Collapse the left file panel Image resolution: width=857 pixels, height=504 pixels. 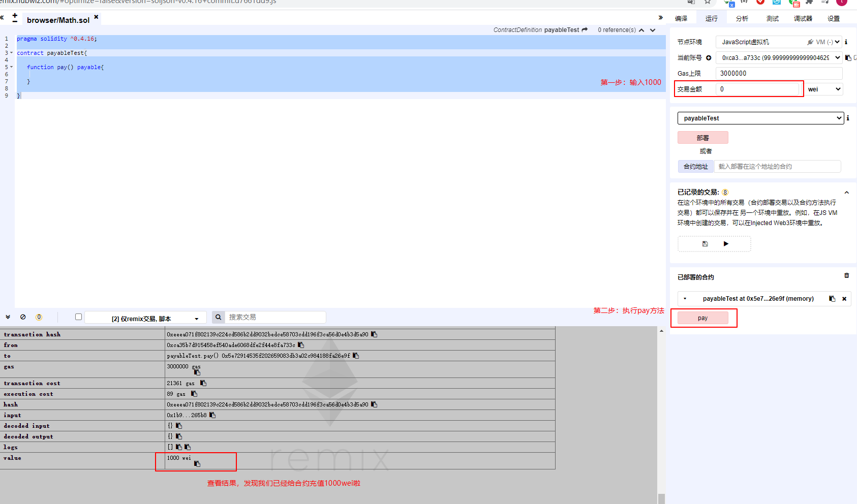coord(2,18)
